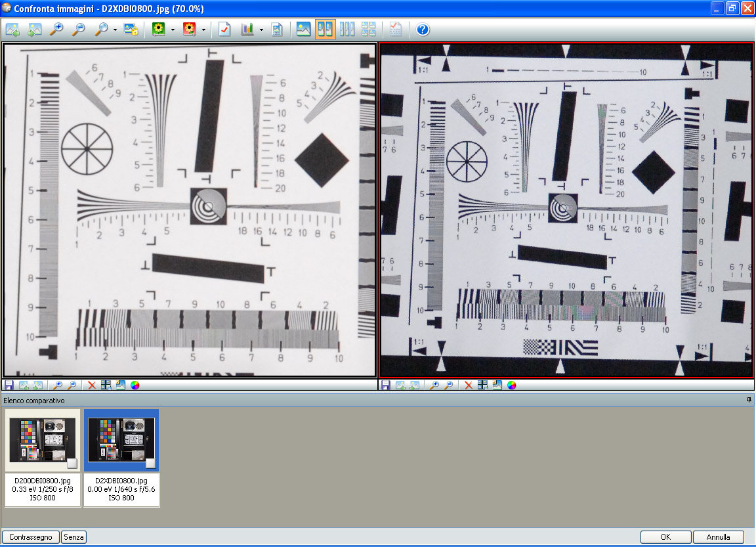This screenshot has width=756, height=547.
Task: Select the D2XDBI0800.jpg thumbnail
Action: 121,440
